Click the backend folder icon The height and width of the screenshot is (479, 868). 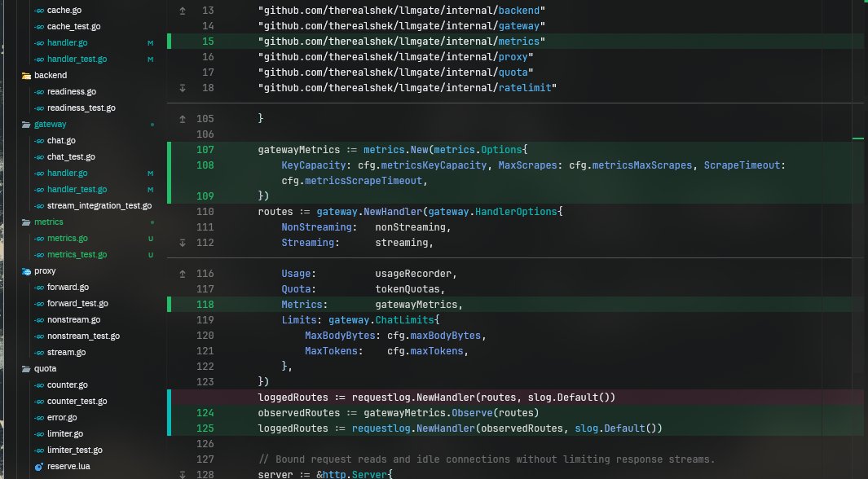(x=26, y=76)
